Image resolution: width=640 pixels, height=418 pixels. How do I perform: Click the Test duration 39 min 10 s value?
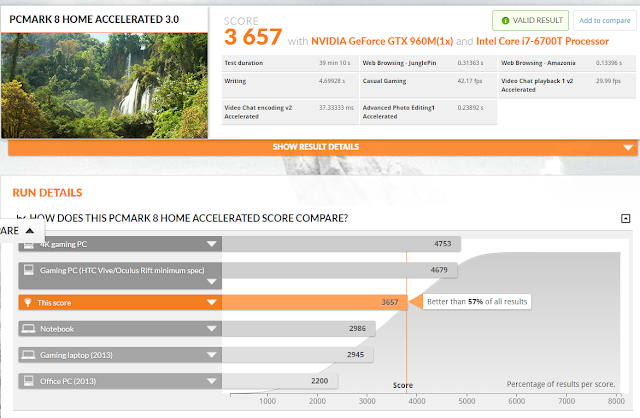pyautogui.click(x=335, y=63)
